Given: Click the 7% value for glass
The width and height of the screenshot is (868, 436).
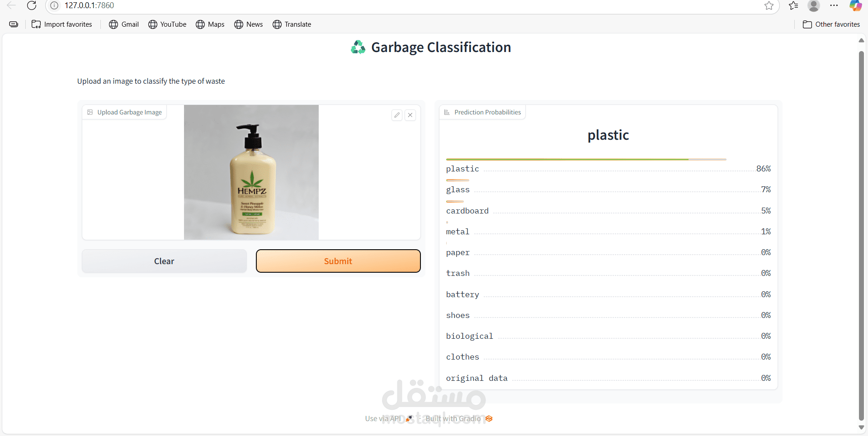Looking at the screenshot, I should (766, 190).
